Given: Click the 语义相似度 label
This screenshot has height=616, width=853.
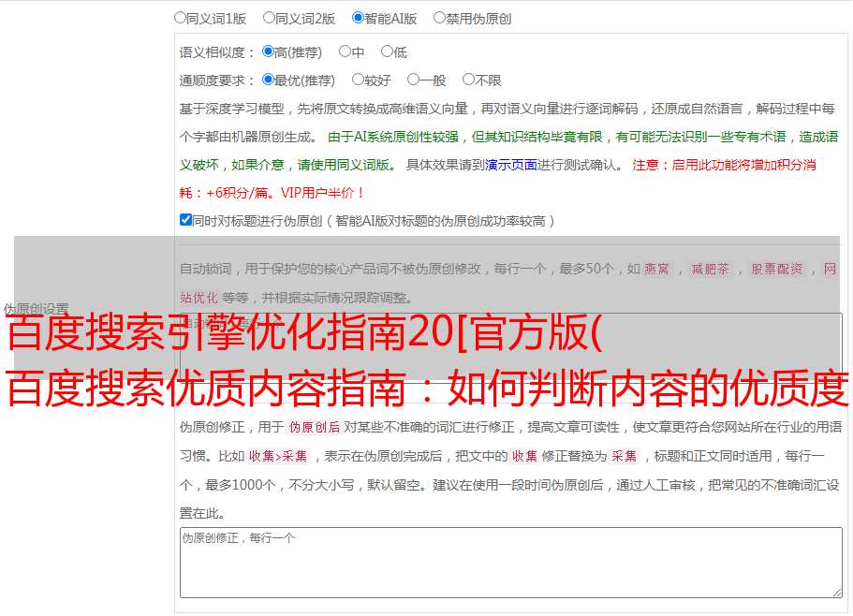Looking at the screenshot, I should click(x=217, y=52).
